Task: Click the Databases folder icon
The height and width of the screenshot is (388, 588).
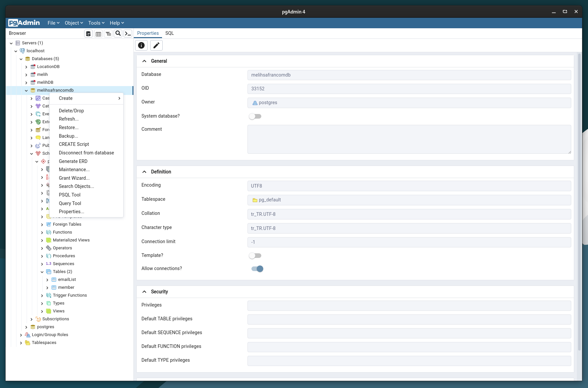Action: click(x=28, y=59)
